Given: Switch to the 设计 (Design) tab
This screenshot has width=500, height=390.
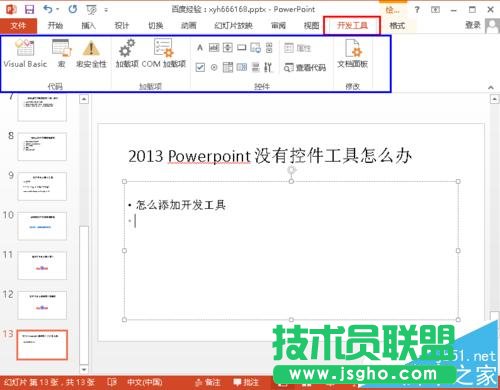Looking at the screenshot, I should pos(122,26).
